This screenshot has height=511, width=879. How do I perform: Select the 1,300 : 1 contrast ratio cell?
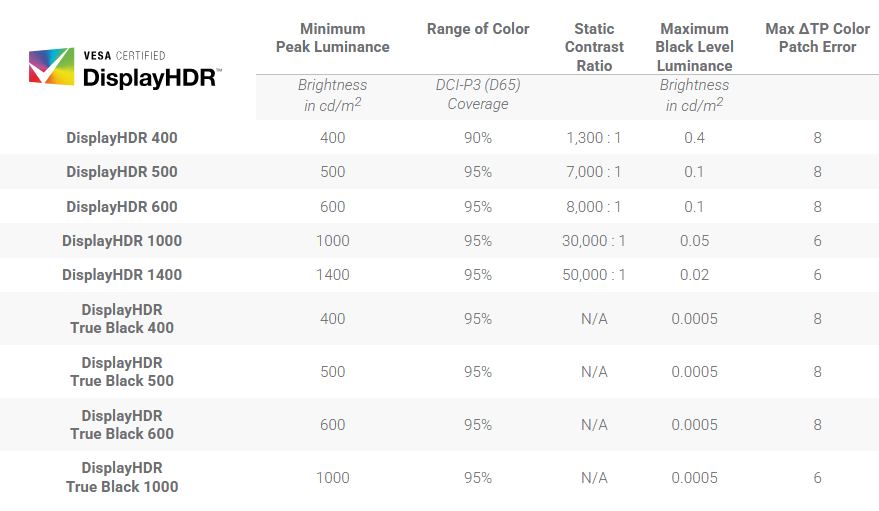click(594, 138)
